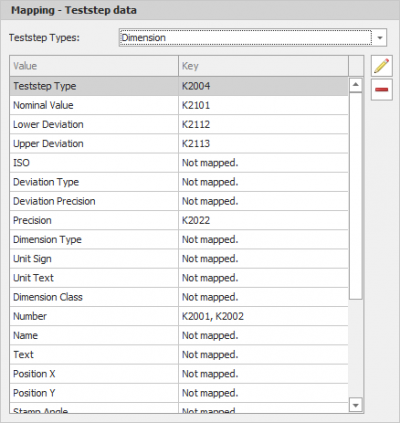Click the vertical scrollbar thumb
Image resolution: width=400 pixels, height=423 pixels.
356,196
